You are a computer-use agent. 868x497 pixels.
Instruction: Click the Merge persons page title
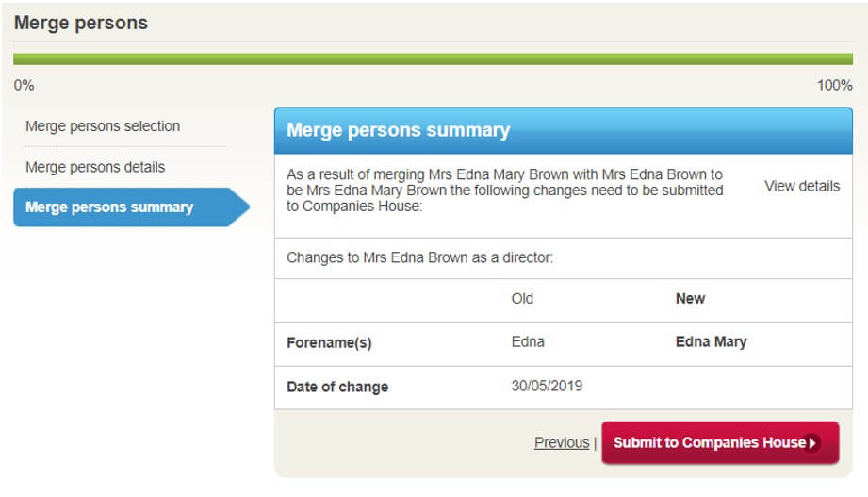[x=81, y=24]
